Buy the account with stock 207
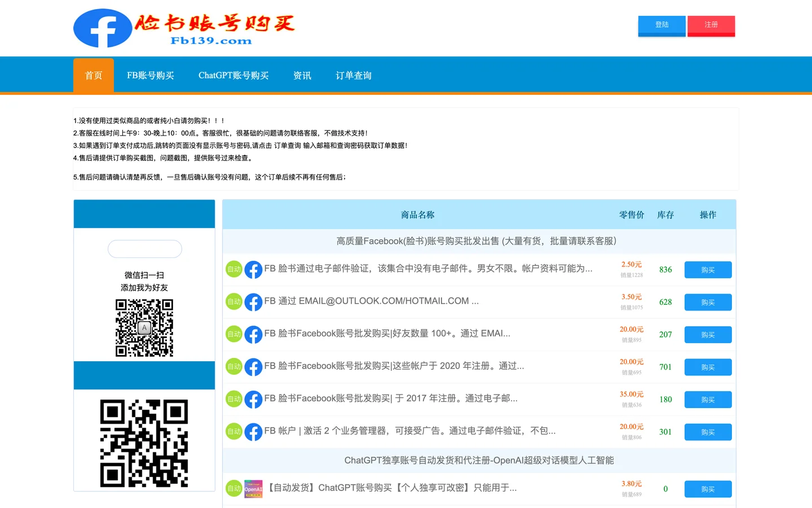Image resolution: width=812 pixels, height=508 pixels. 708,335
